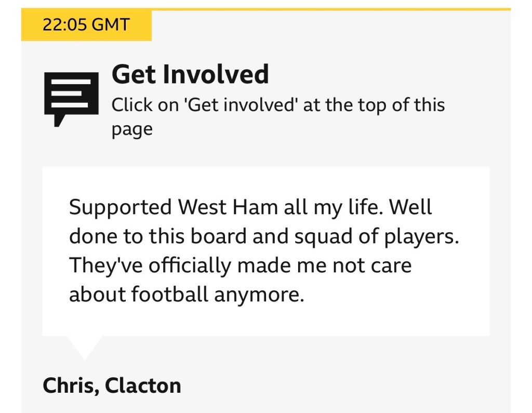
Task: Open the "Get Involved" heading
Action: [190, 74]
